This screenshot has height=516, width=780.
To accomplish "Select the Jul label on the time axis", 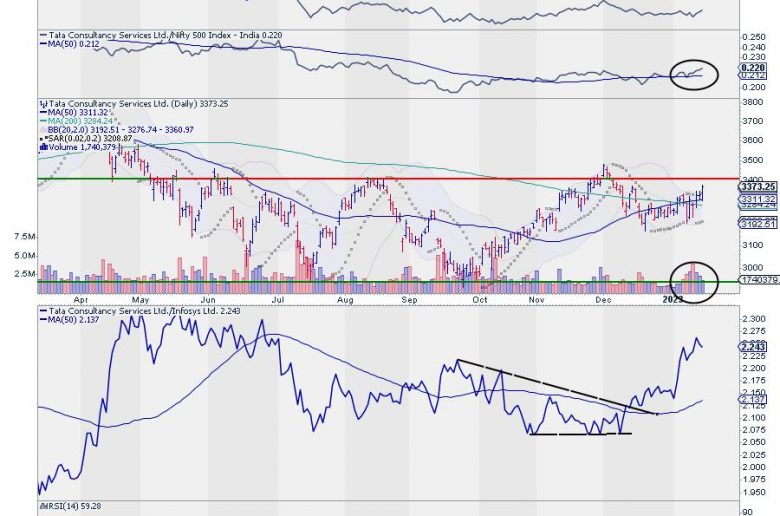I will (278, 300).
